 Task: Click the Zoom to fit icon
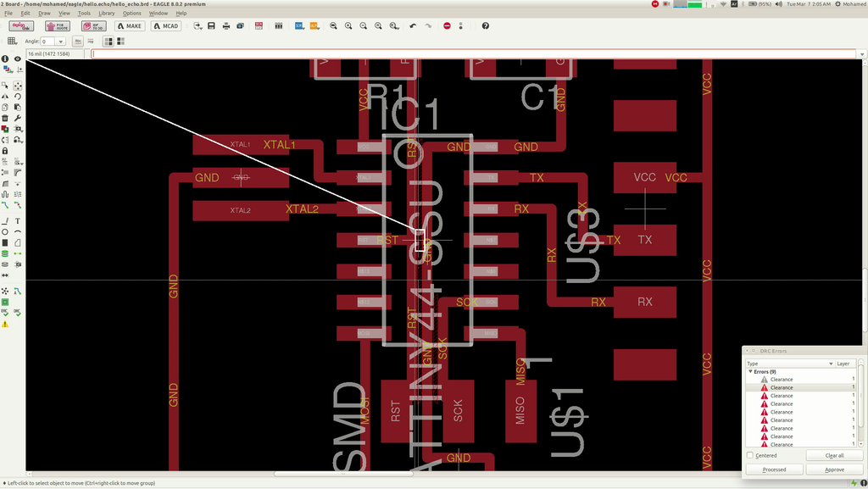(x=333, y=26)
